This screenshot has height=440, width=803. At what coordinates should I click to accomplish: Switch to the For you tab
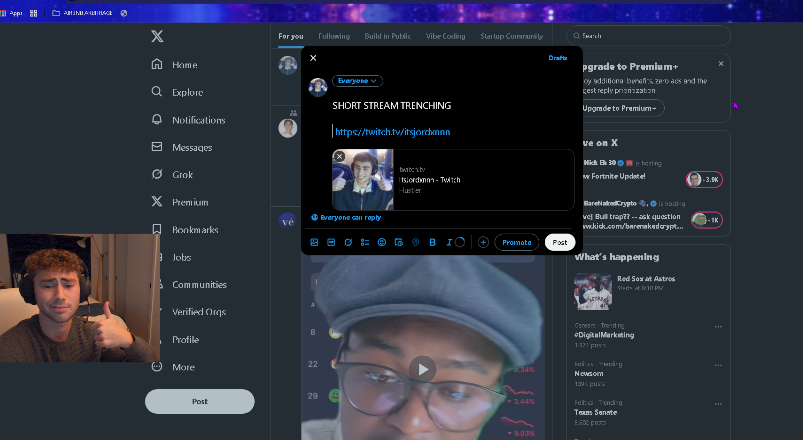[291, 36]
